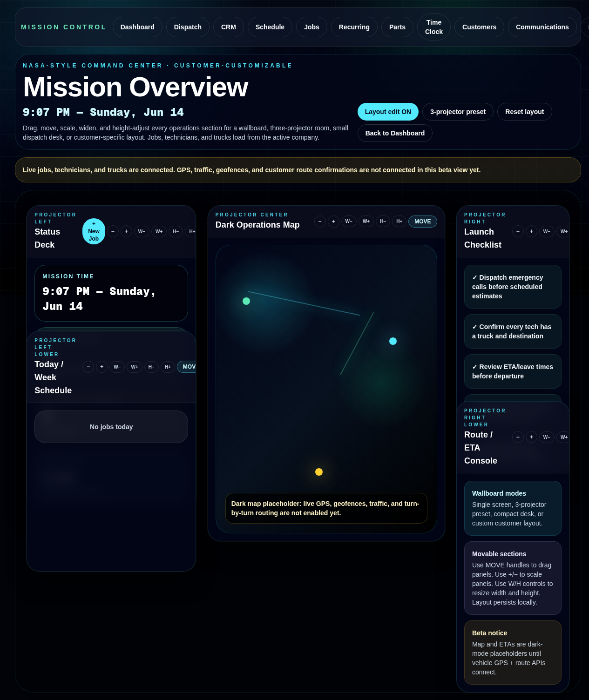
Task: Go to Customers page
Action: pyautogui.click(x=479, y=27)
